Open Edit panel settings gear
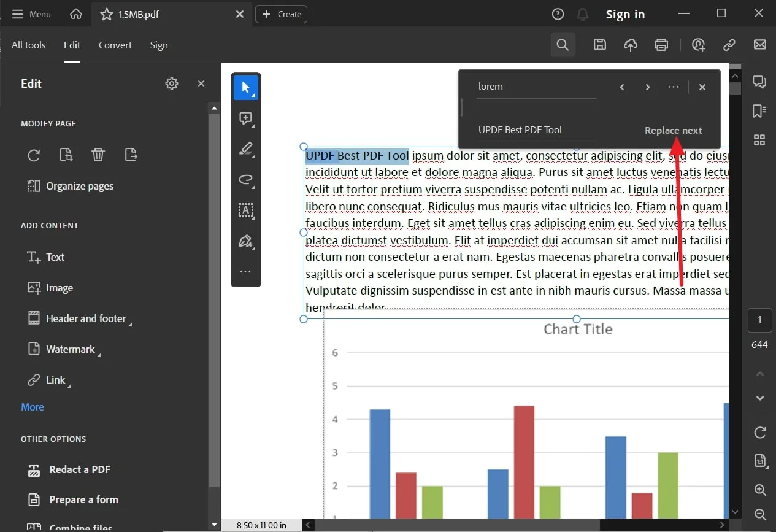Image resolution: width=776 pixels, height=532 pixels. pos(172,83)
